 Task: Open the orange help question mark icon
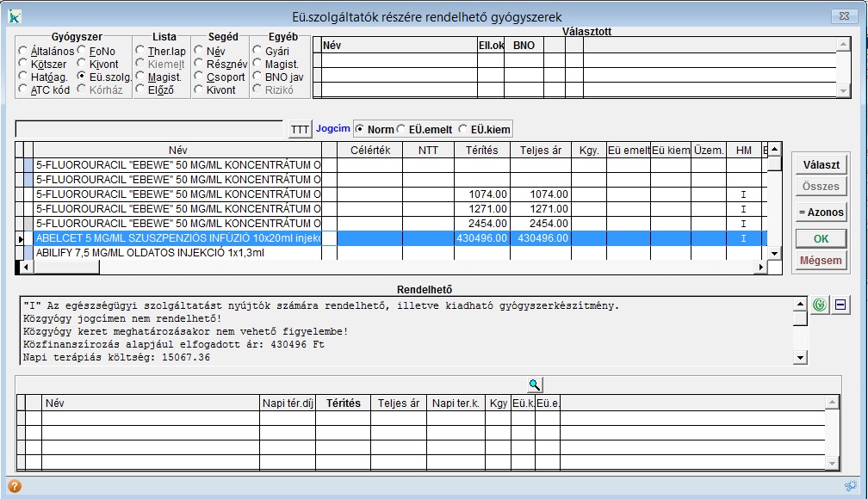tap(15, 486)
